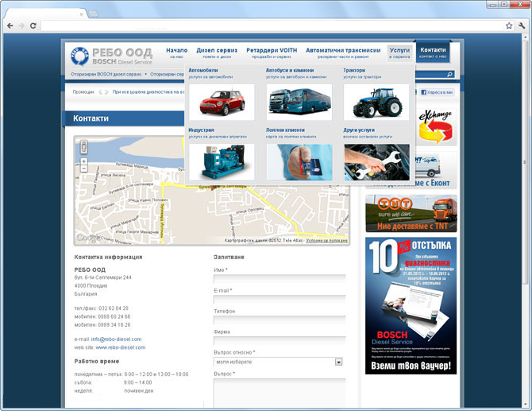Image resolution: width=532 pixels, height=411 pixels.
Task: Click the Запитване form heading
Action: pyautogui.click(x=229, y=257)
